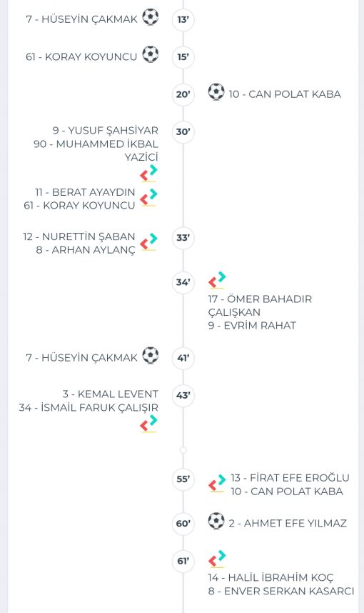364x613 pixels.
Task: Open player 14 - Halil İbrahim Koç
Action: (271, 577)
